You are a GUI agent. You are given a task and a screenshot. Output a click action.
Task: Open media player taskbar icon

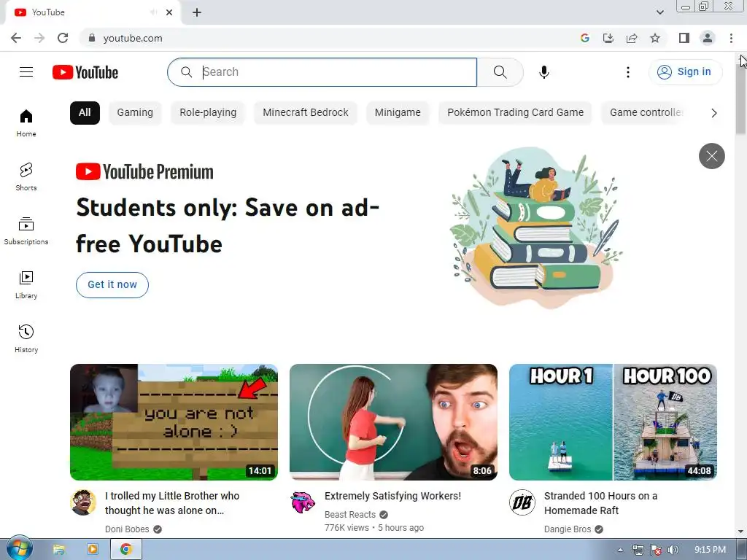pyautogui.click(x=93, y=550)
